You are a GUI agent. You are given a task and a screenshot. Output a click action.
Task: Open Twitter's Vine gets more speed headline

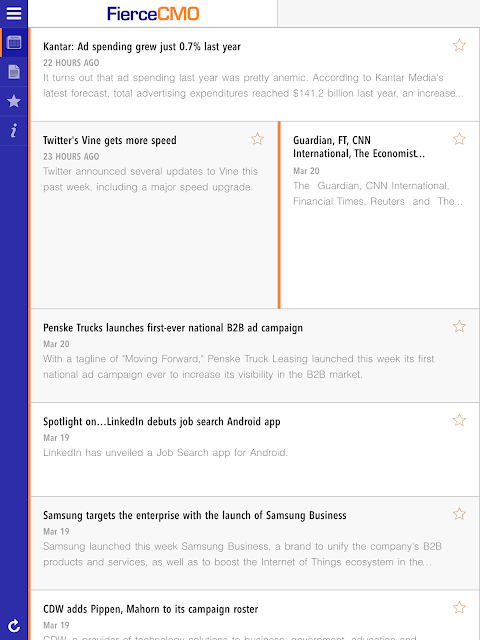110,140
